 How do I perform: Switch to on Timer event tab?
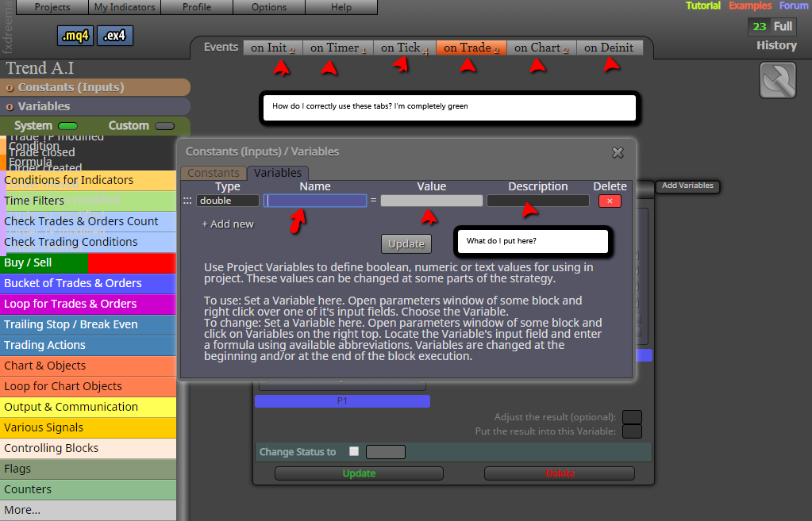point(338,48)
